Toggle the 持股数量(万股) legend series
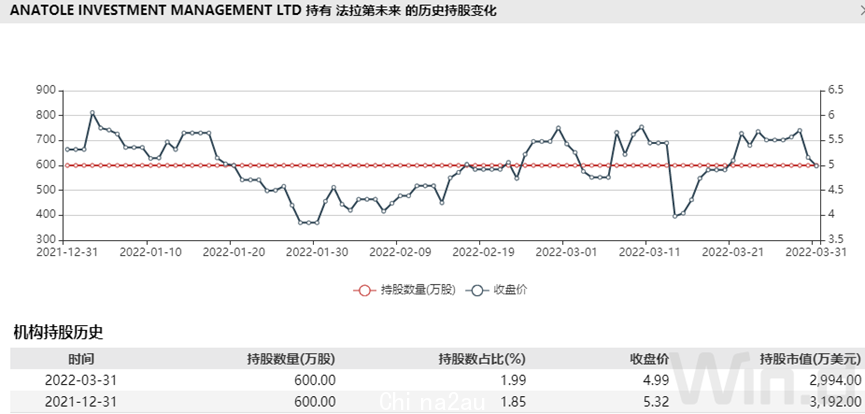Screen dimensions: 865x414 405,290
